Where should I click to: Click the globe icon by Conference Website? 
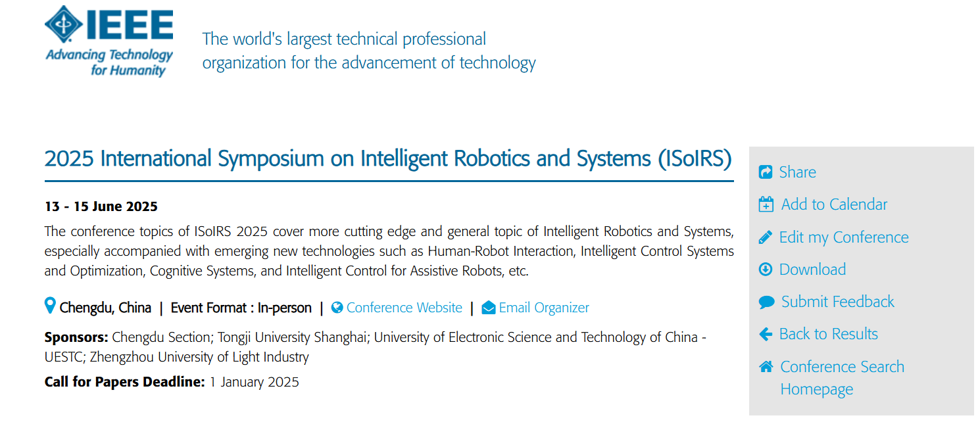[x=337, y=308]
